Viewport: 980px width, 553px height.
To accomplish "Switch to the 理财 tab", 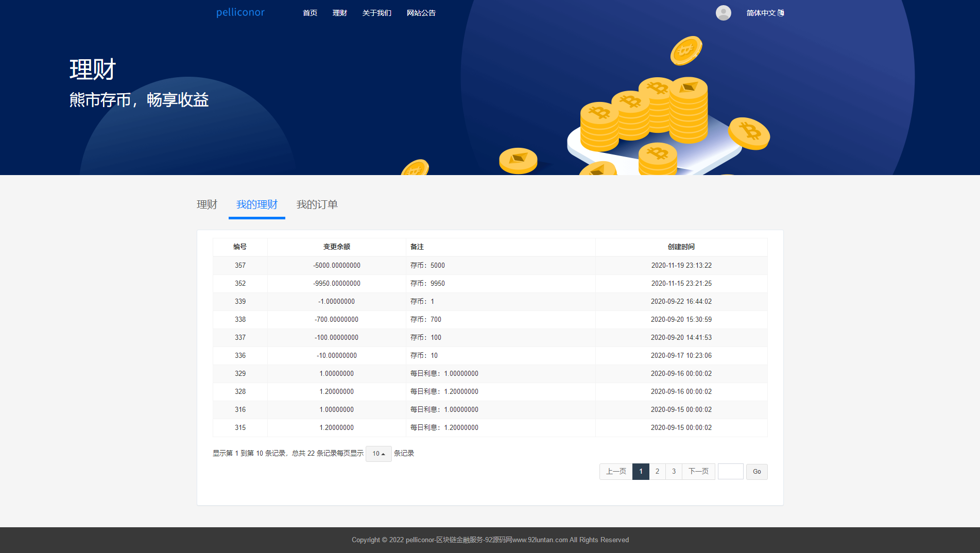I will 207,204.
